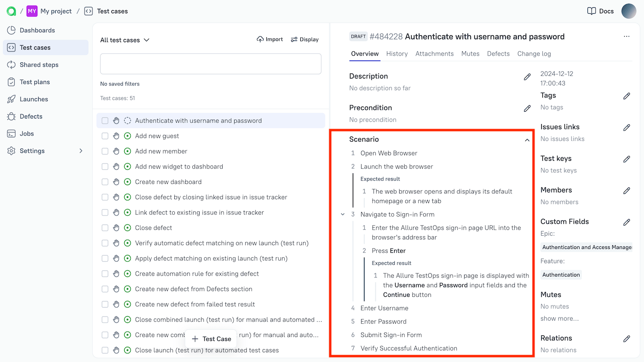This screenshot has height=362, width=644.
Task: Edit Tags using the pencil icon
Action: pos(627,96)
